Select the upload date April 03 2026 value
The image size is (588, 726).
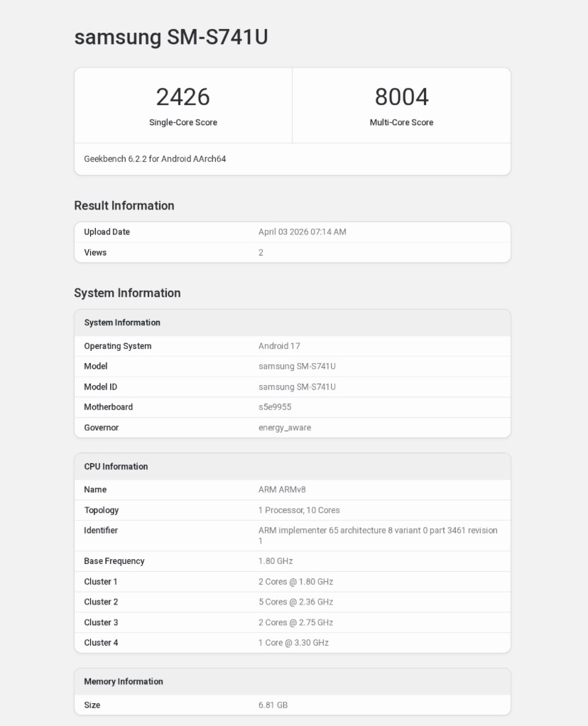coord(302,232)
